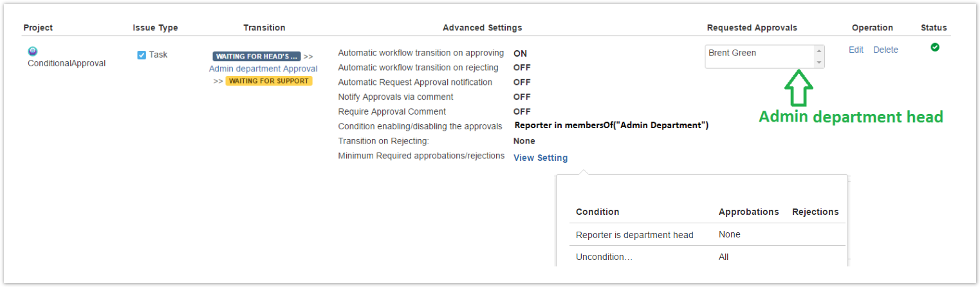Open View Setting for minimum approbations
The height and width of the screenshot is (287, 980).
click(541, 158)
